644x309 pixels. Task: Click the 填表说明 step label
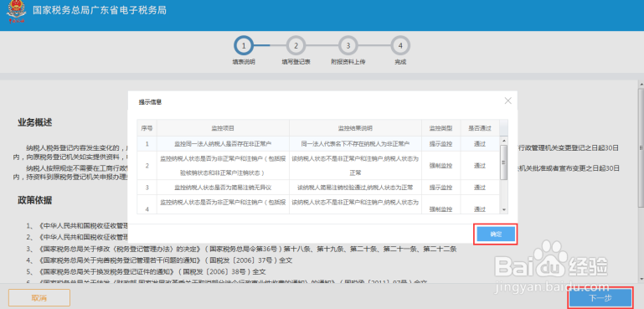coord(244,62)
